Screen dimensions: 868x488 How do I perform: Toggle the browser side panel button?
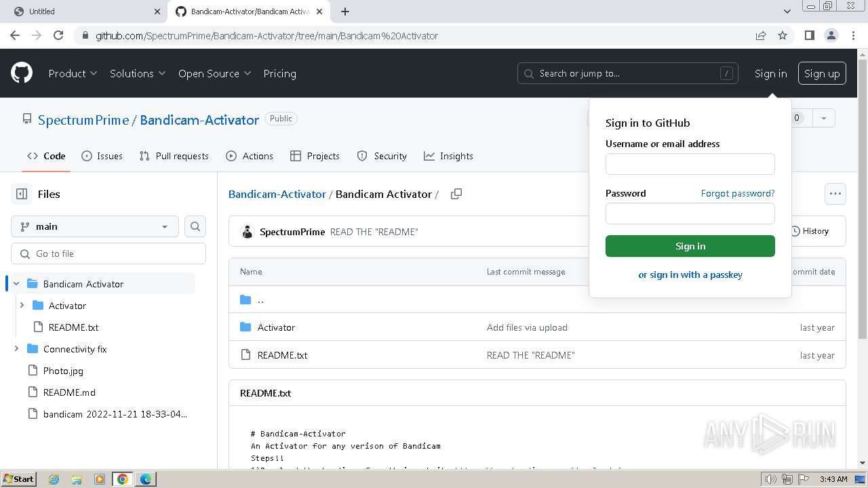click(x=809, y=35)
